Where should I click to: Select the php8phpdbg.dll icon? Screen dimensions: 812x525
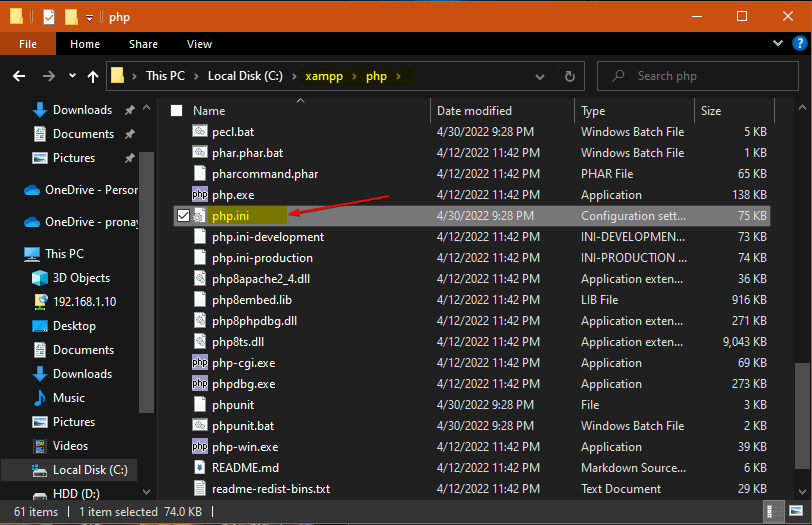pyautogui.click(x=200, y=321)
